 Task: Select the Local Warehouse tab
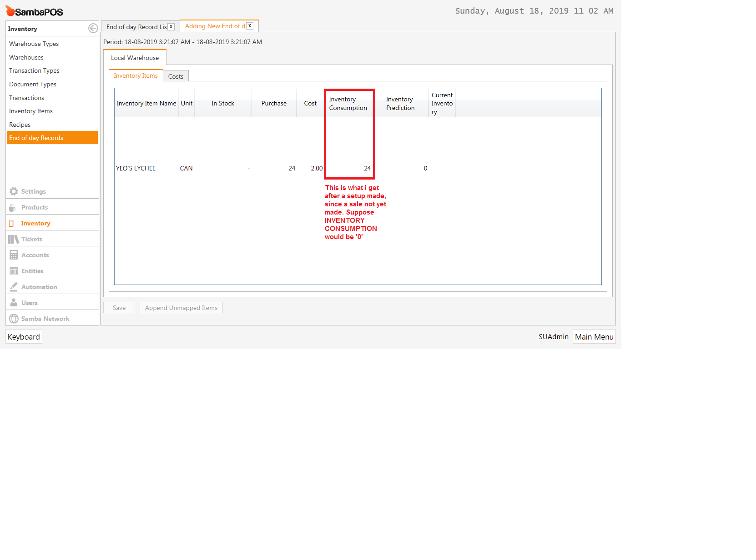(135, 58)
